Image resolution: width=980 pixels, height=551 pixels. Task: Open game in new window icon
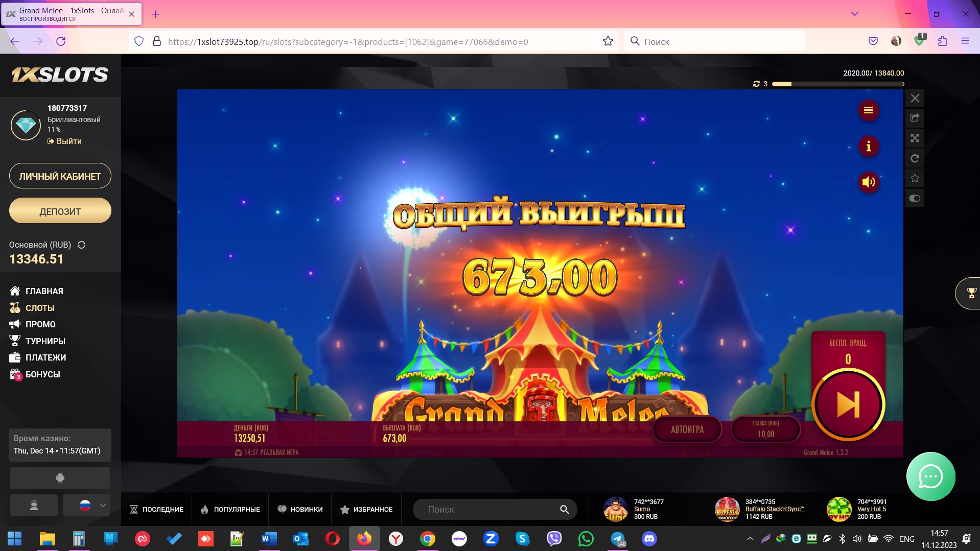coord(915,118)
